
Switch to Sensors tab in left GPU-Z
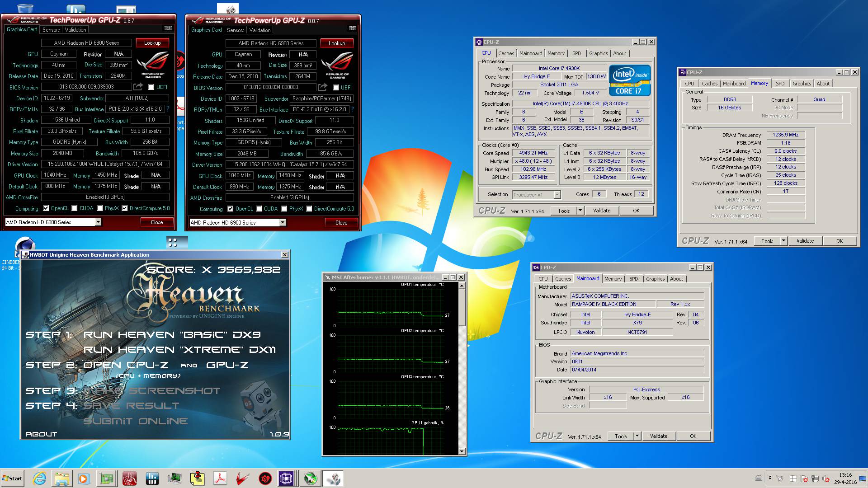click(51, 29)
